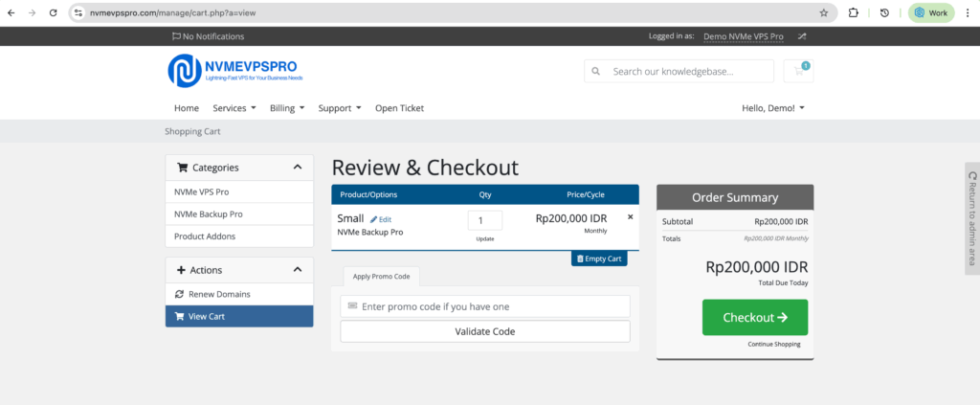Click the logout arrow icon beside account name

pos(802,36)
